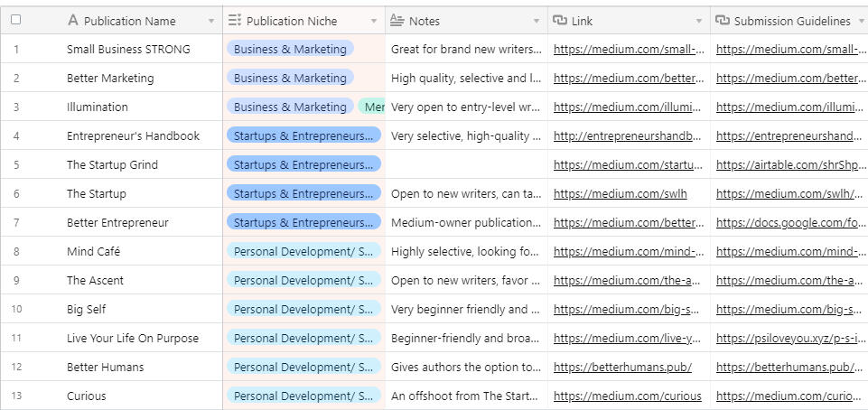Click the URL icon beside Submission Guidelines

pos(723,21)
